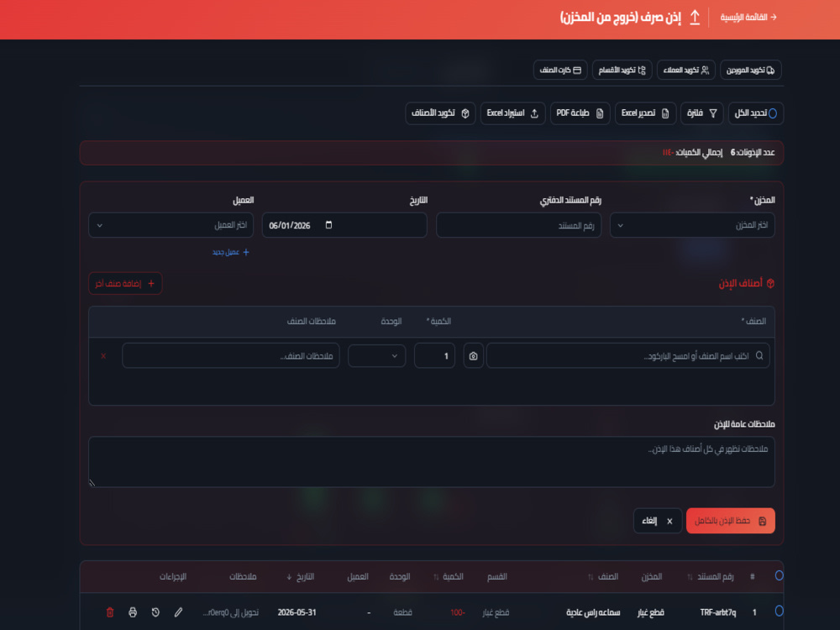
Task: Click the date field 06/01/2026
Action: [x=344, y=225]
